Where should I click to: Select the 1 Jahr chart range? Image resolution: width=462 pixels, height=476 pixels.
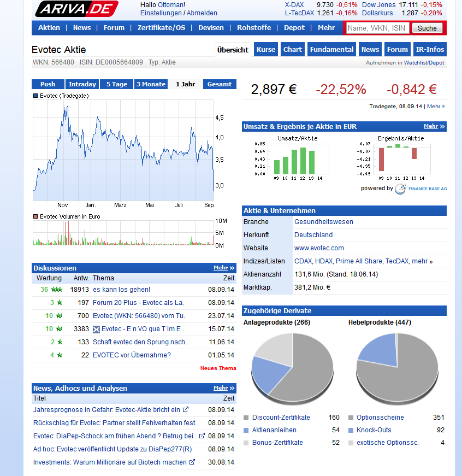click(x=185, y=84)
